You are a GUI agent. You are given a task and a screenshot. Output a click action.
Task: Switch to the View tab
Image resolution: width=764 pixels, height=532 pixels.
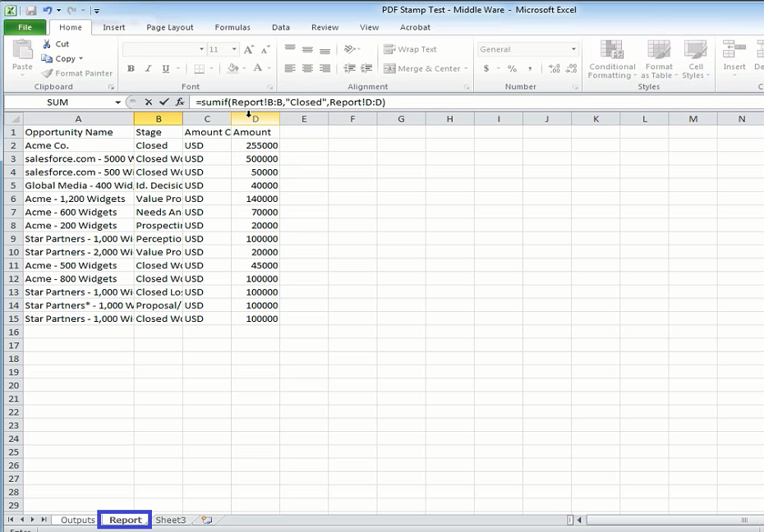pos(370,28)
